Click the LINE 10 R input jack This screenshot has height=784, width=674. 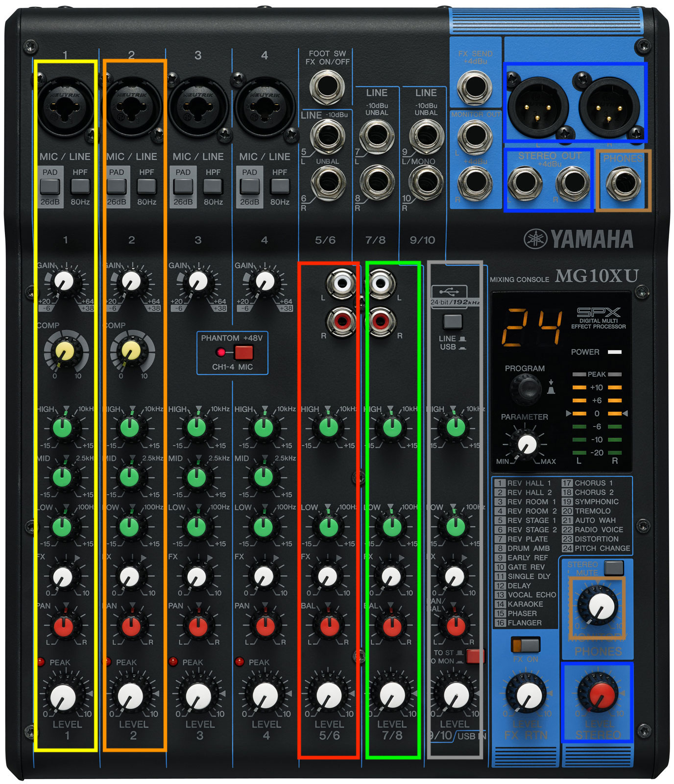[x=426, y=183]
